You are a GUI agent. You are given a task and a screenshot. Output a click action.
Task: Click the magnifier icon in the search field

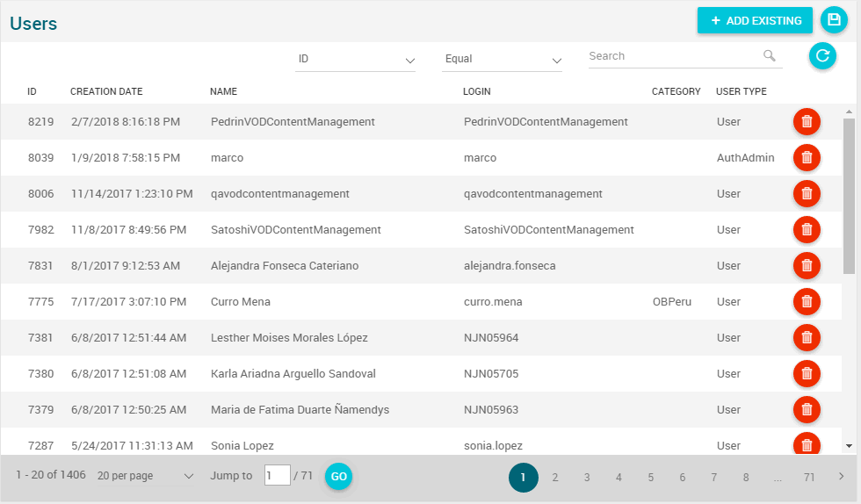click(770, 56)
